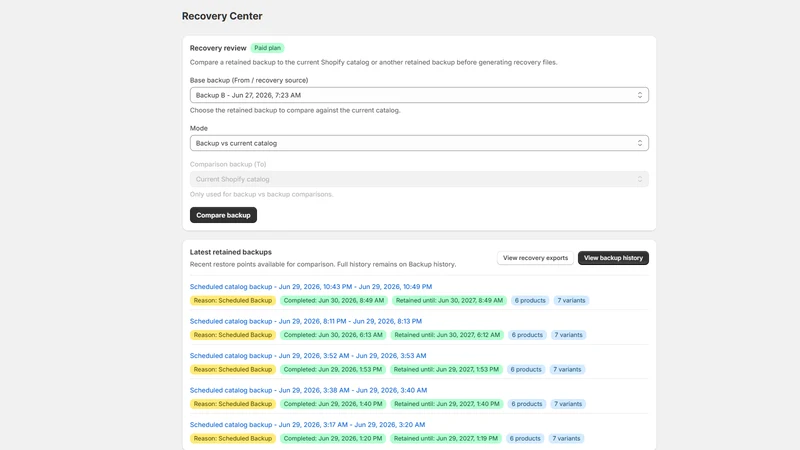Open backup link Jun 29, 10:43 PM
800x450 pixels.
[311, 287]
